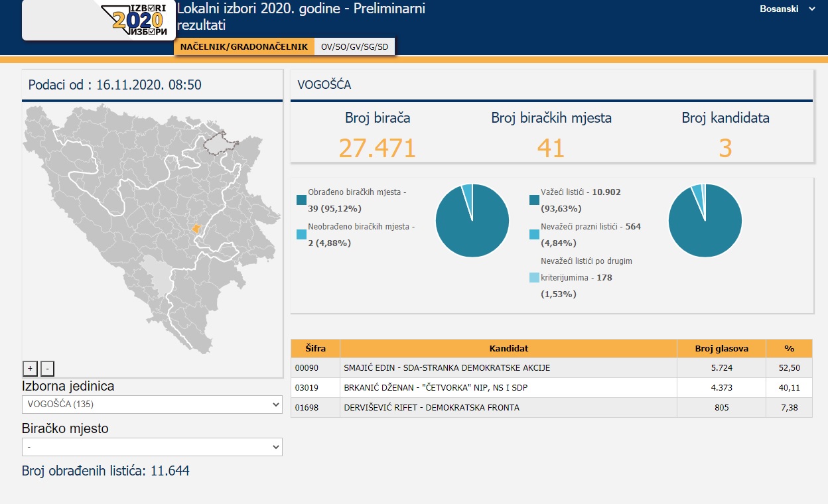Image resolution: width=828 pixels, height=504 pixels.
Task: Switch to OV/SO/GV/SG/SD tab
Action: pyautogui.click(x=354, y=47)
